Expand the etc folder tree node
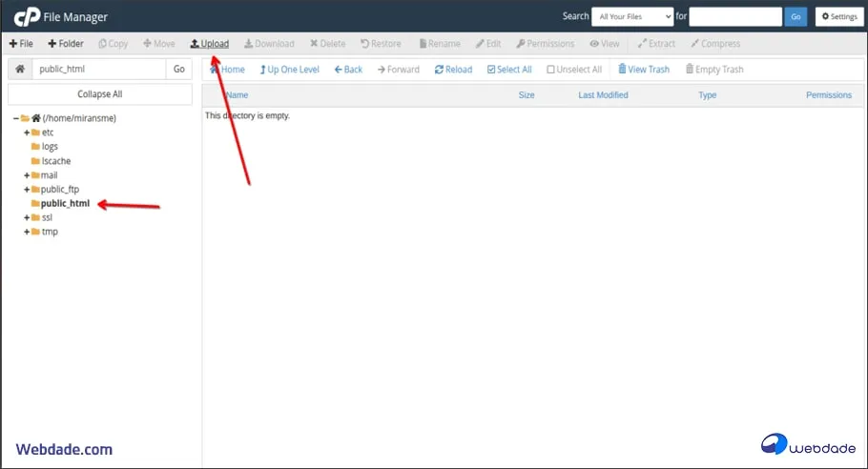Screen dimensions: 868x469 pos(27,133)
